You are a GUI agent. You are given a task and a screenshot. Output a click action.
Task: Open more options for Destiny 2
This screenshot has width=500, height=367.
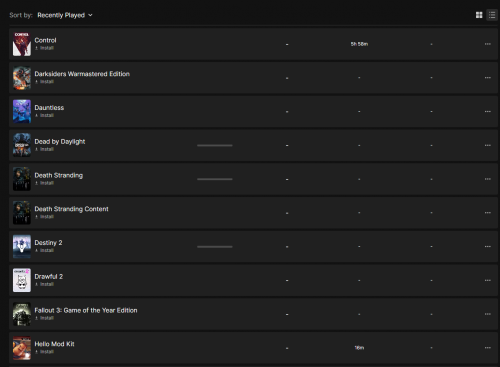click(488, 246)
